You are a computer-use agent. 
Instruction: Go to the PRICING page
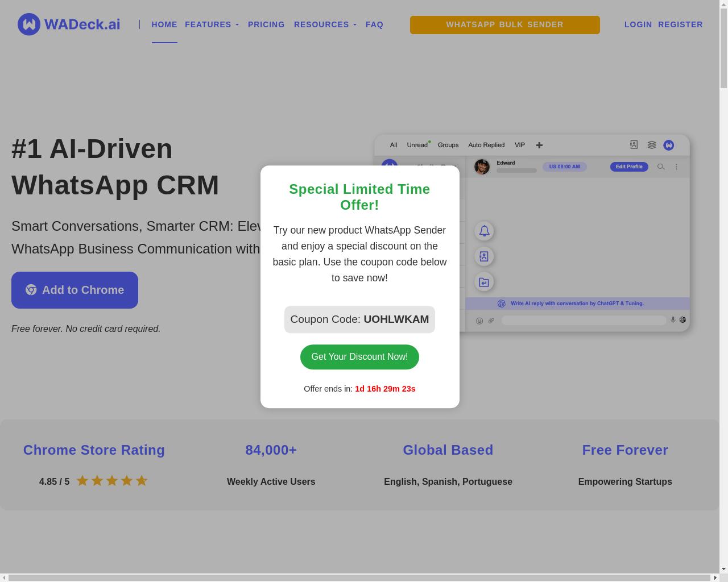pyautogui.click(x=266, y=24)
